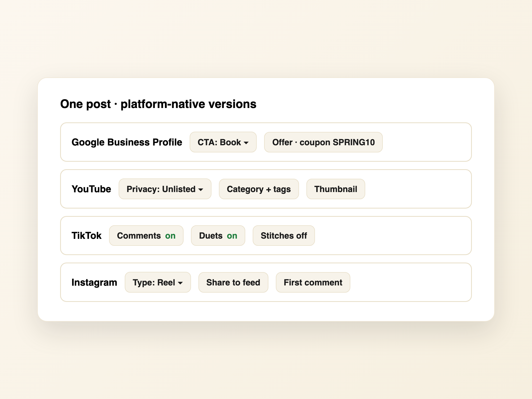Click Instagram Share to feed
This screenshot has width=532, height=399.
[x=233, y=282]
